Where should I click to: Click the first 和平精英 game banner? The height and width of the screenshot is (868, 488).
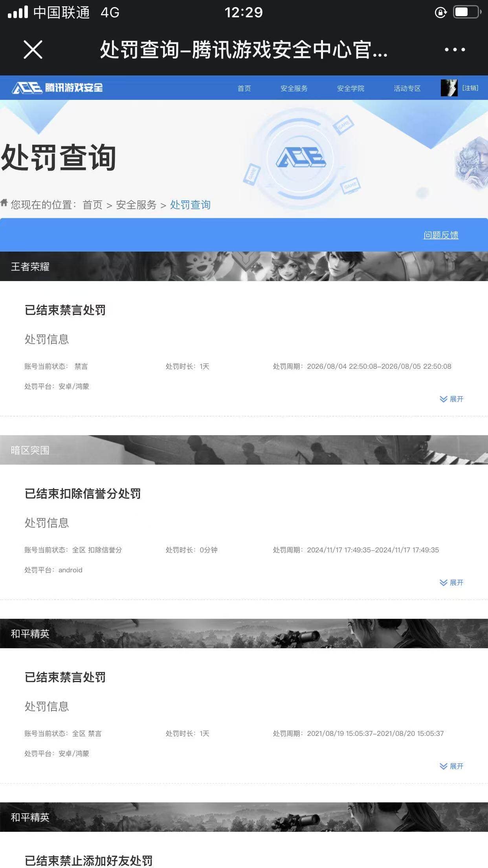[x=244, y=633]
